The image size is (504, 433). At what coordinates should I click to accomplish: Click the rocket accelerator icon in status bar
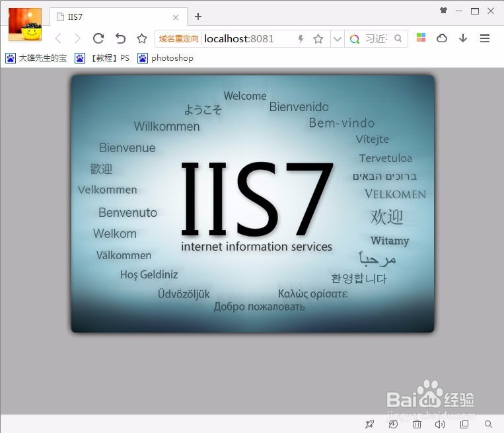(370, 424)
